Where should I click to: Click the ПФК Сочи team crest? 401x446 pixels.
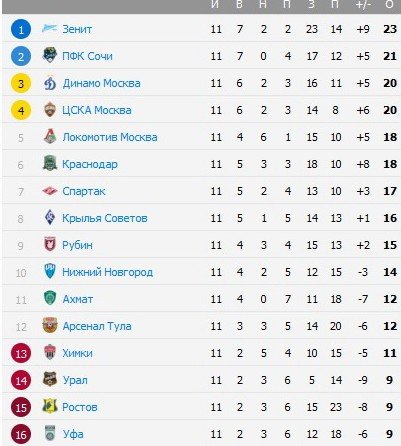50,55
